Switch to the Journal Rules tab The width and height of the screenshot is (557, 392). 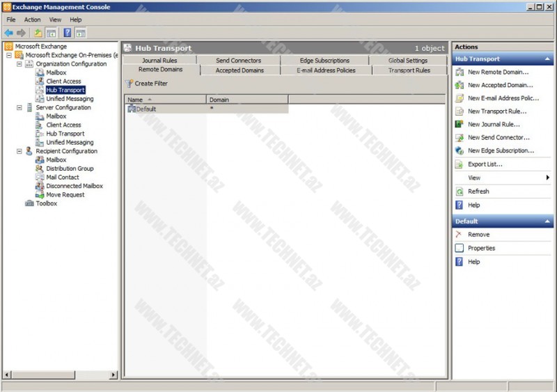click(159, 61)
